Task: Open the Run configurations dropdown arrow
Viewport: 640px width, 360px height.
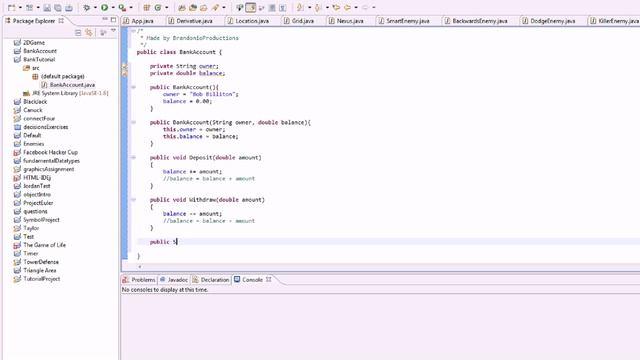Action: (113, 7)
